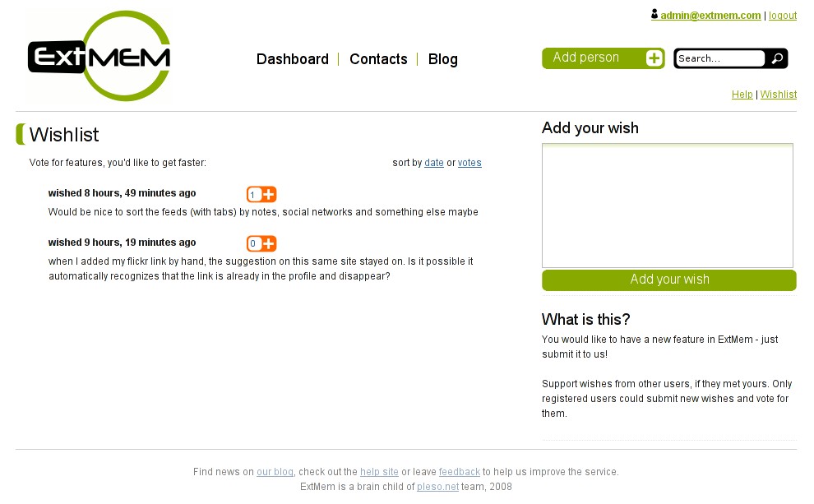Upvote the flickr link wish
This screenshot has width=814, height=504.
coord(269,243)
